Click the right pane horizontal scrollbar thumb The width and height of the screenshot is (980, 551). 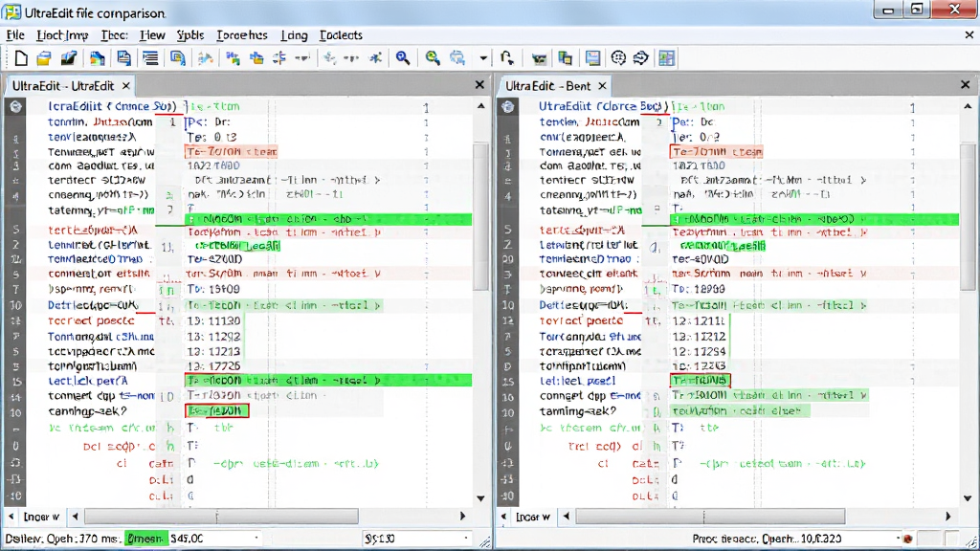[710, 517]
